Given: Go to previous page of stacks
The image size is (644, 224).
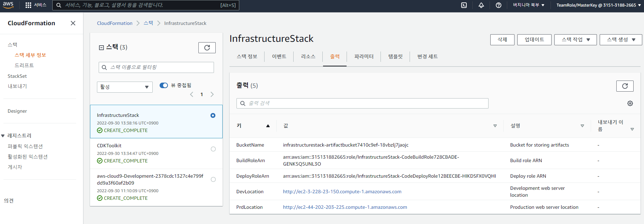Looking at the screenshot, I should coord(191,94).
